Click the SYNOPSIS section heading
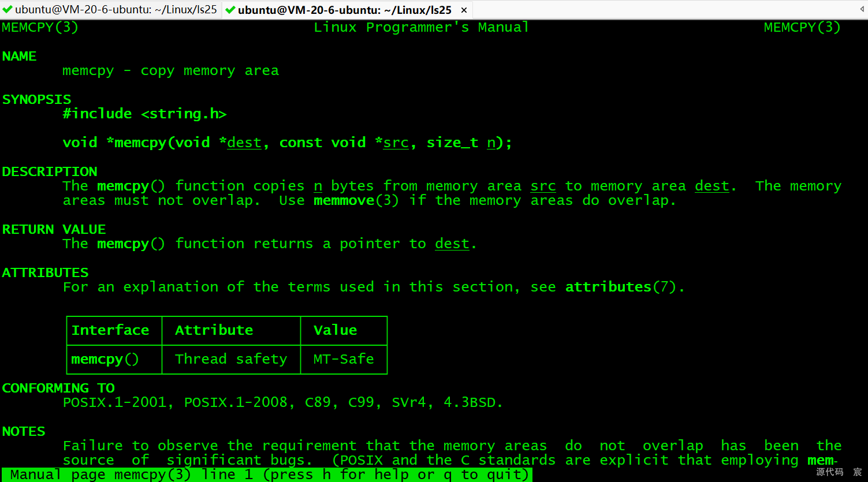Screen dimensions: 868x482 [x=36, y=99]
